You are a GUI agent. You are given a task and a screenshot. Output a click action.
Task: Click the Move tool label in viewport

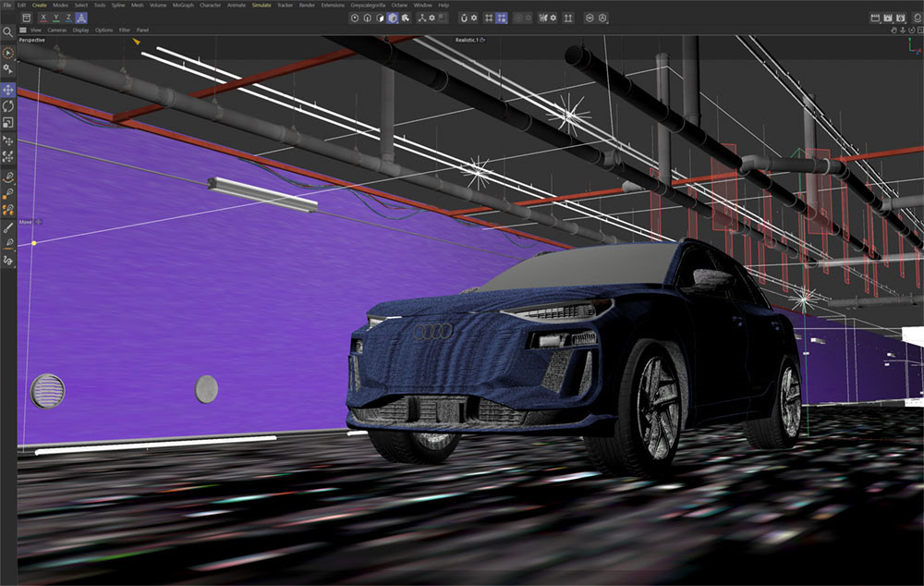click(x=25, y=222)
